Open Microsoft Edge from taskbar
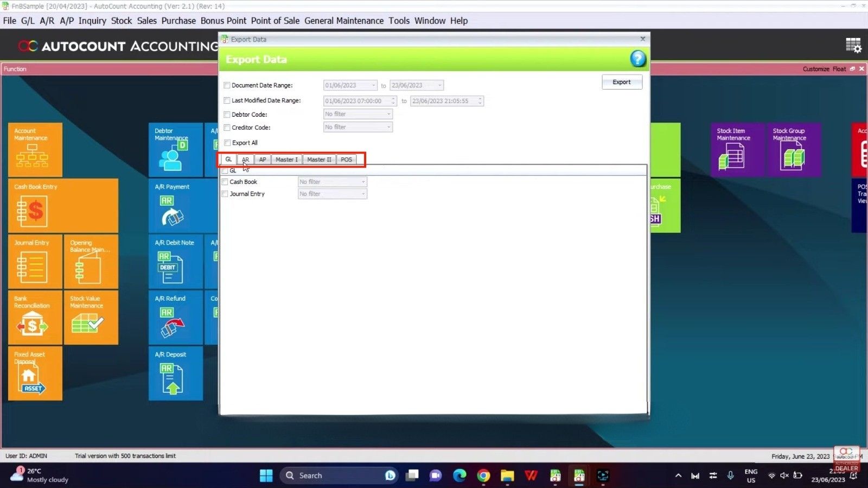This screenshot has width=868, height=488. [x=459, y=476]
